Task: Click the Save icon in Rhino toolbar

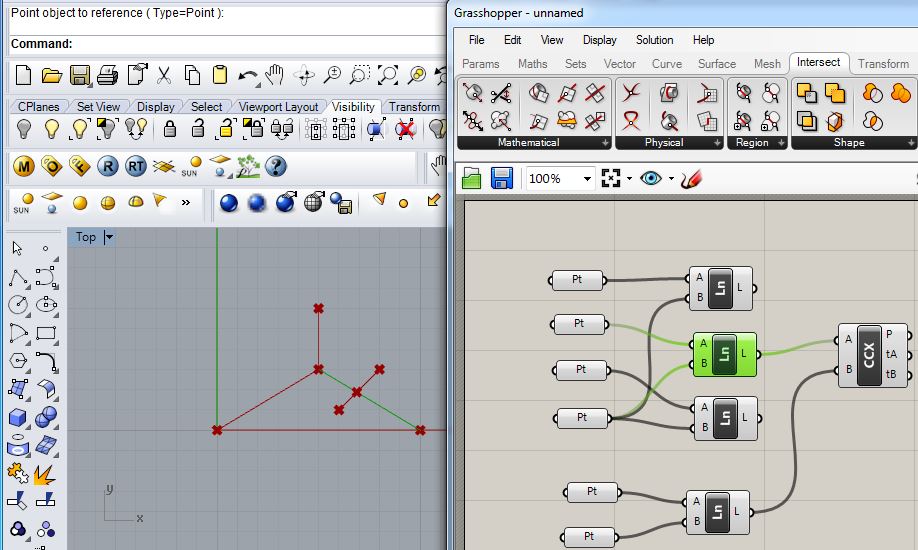Action: pos(80,76)
